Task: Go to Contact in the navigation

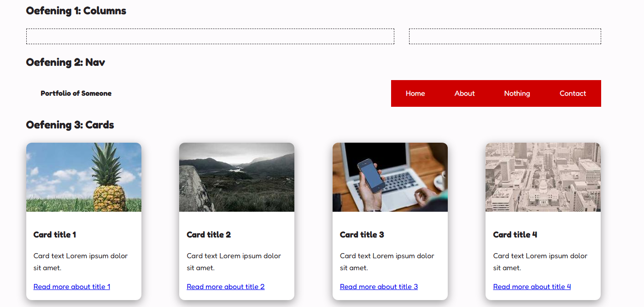Action: (573, 93)
